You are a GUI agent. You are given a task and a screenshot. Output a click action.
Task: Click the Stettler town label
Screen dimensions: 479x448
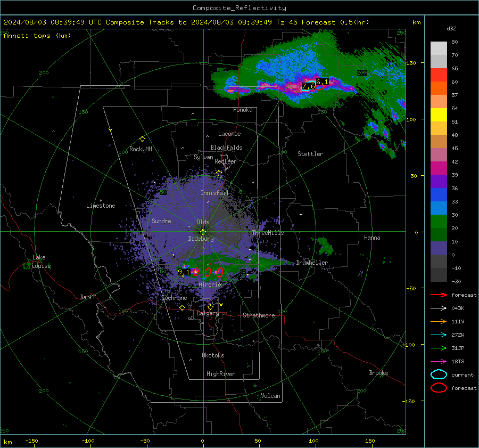310,154
